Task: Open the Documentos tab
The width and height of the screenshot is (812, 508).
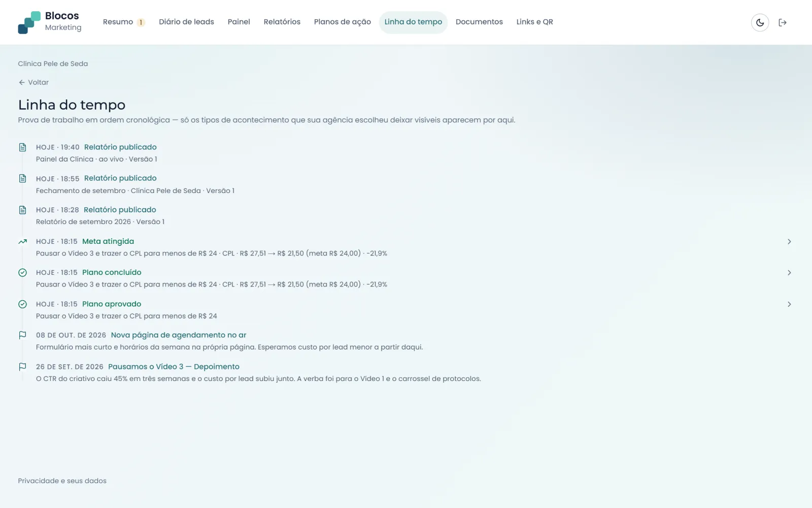Action: pos(479,22)
